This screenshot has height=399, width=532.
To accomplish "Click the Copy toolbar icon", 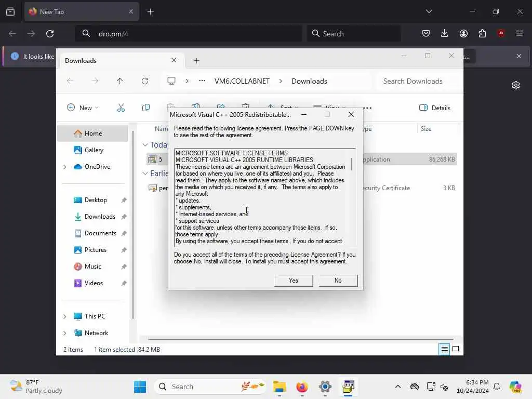I will [x=146, y=108].
